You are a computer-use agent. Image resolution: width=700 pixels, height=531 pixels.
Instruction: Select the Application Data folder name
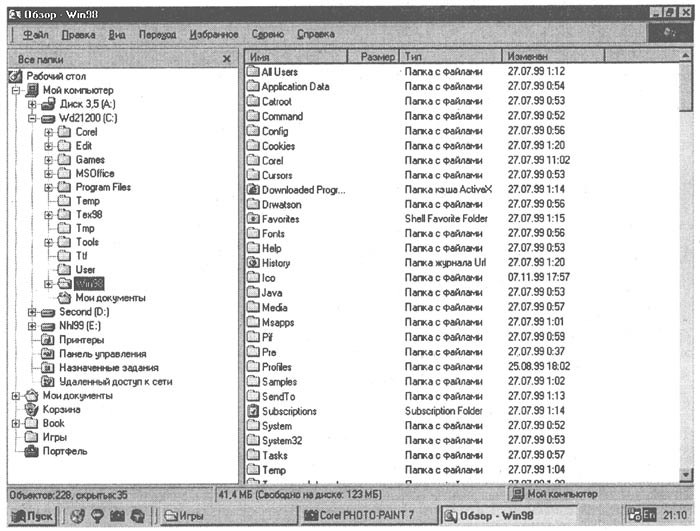295,87
